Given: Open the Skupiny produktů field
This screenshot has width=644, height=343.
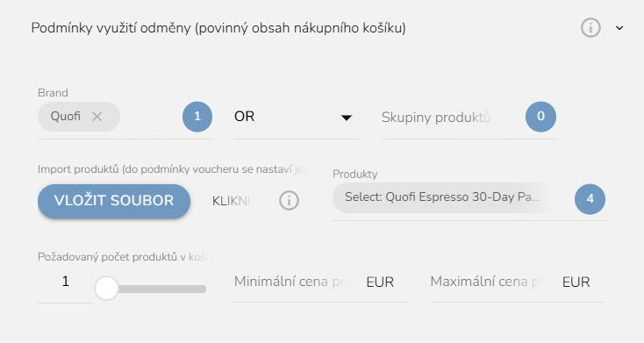Looking at the screenshot, I should 451,118.
